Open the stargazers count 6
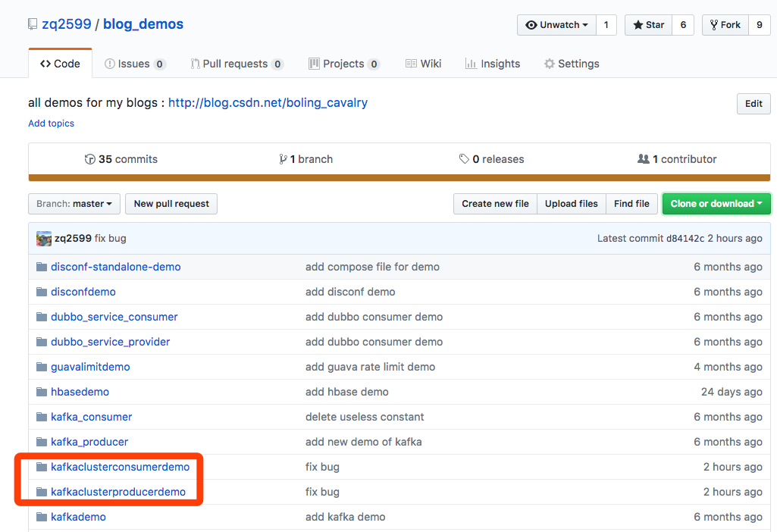The height and width of the screenshot is (532, 777). click(683, 25)
